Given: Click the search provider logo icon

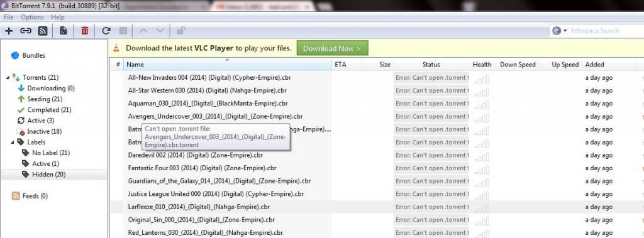Looking at the screenshot, I should pyautogui.click(x=557, y=31).
